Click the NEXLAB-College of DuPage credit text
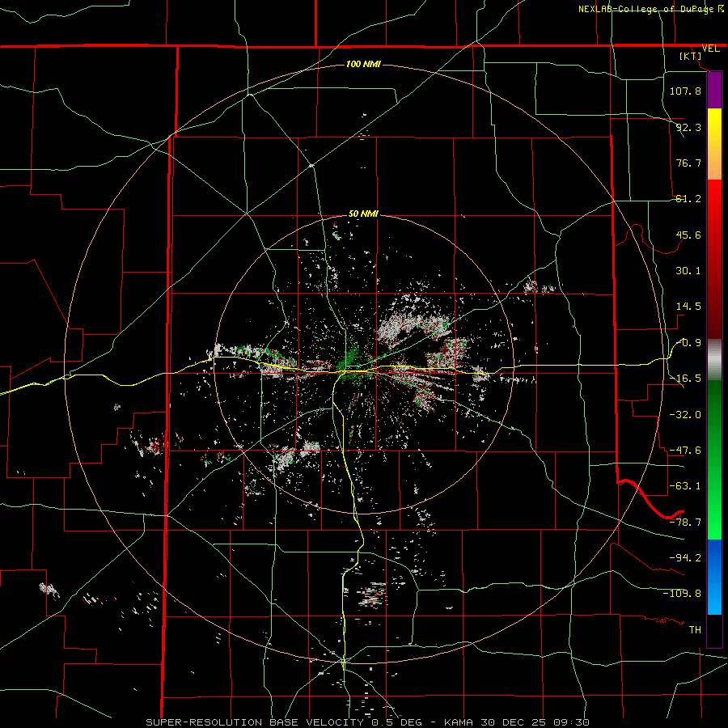This screenshot has height=728, width=728. (x=646, y=9)
